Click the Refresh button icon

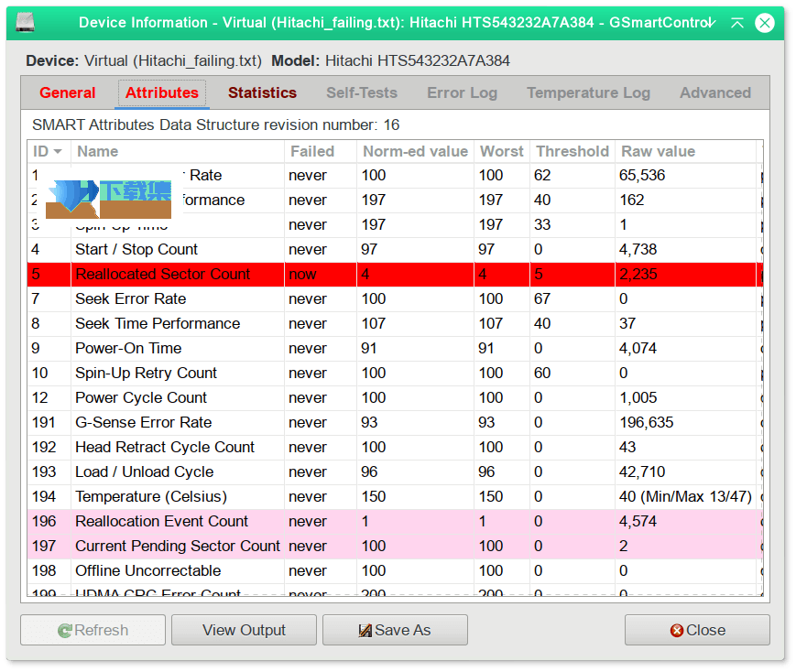point(64,631)
